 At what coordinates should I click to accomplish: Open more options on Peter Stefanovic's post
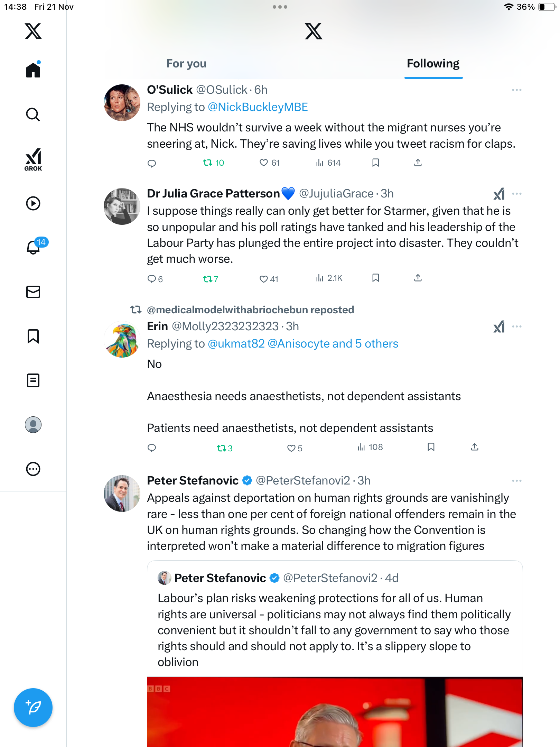[x=516, y=481]
